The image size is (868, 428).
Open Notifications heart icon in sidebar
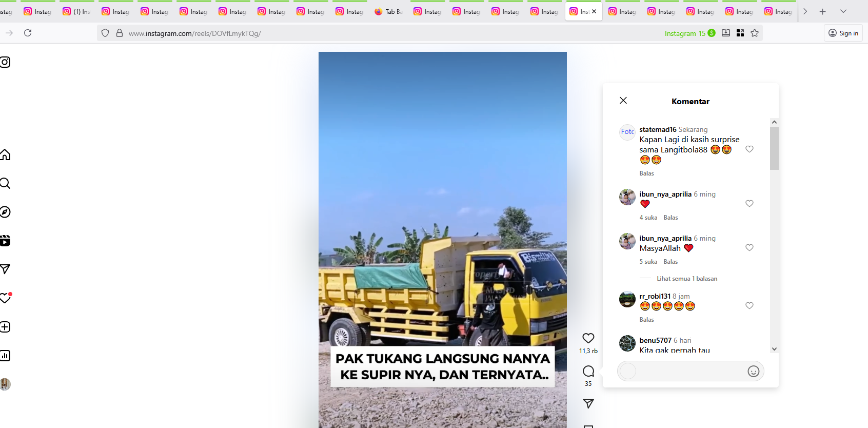click(5, 298)
